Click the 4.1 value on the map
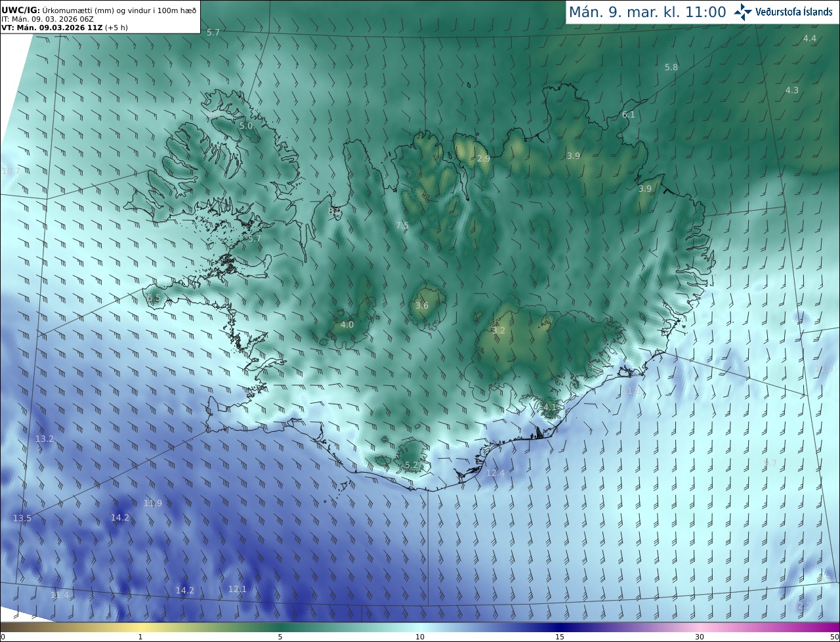The height and width of the screenshot is (642, 840). click(x=550, y=408)
